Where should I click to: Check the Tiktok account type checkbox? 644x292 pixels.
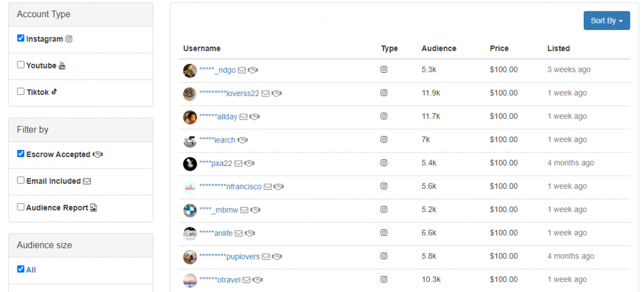coord(21,92)
